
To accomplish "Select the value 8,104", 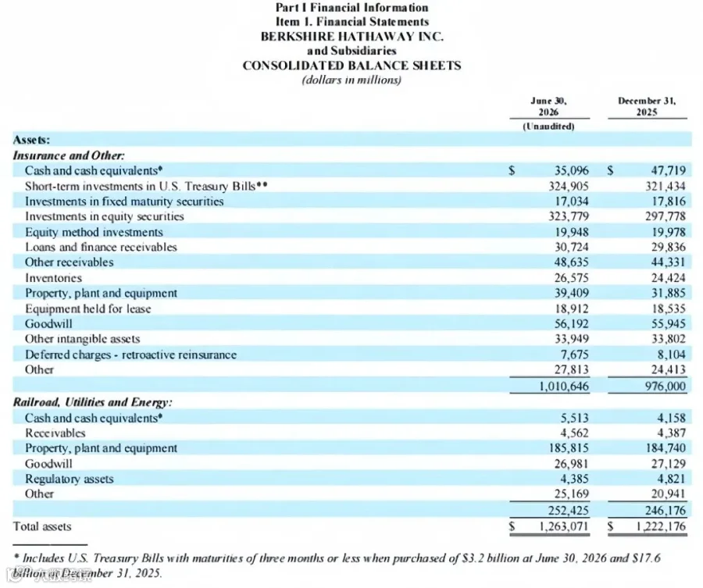I will click(671, 355).
